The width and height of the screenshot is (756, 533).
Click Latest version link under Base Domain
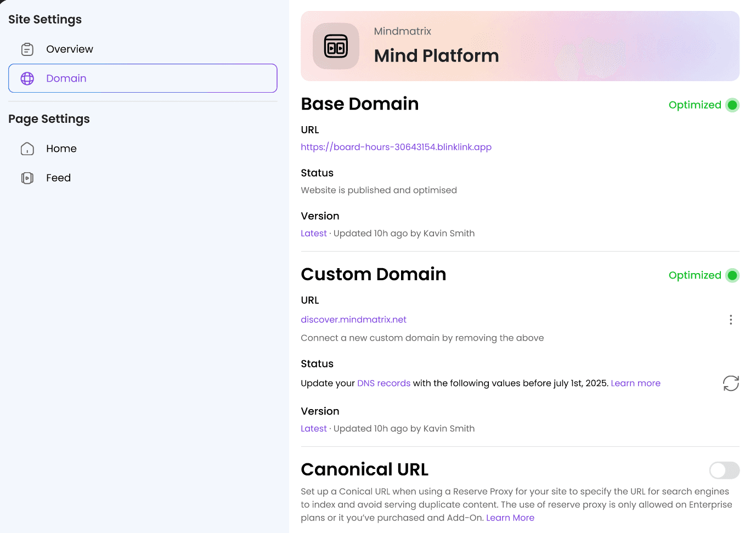[313, 234]
